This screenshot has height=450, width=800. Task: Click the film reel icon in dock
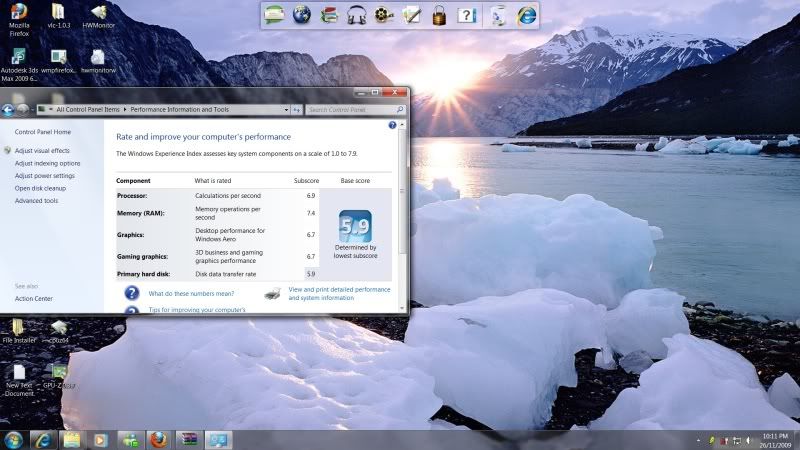click(x=384, y=15)
